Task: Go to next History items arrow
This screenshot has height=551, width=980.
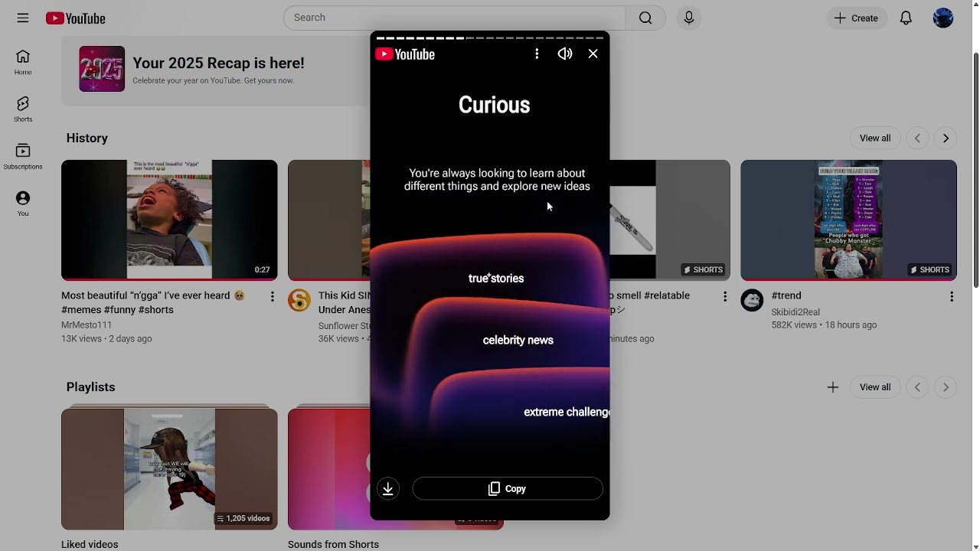Action: click(946, 139)
